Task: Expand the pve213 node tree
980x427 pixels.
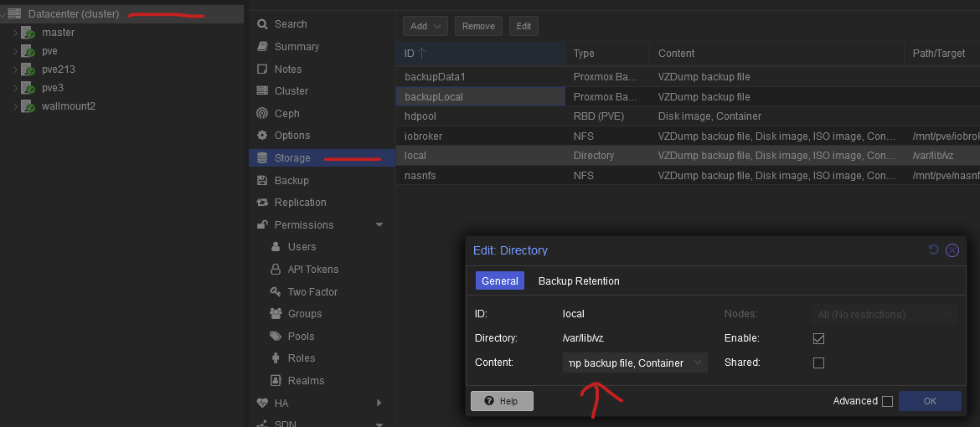Action: pyautogui.click(x=15, y=69)
